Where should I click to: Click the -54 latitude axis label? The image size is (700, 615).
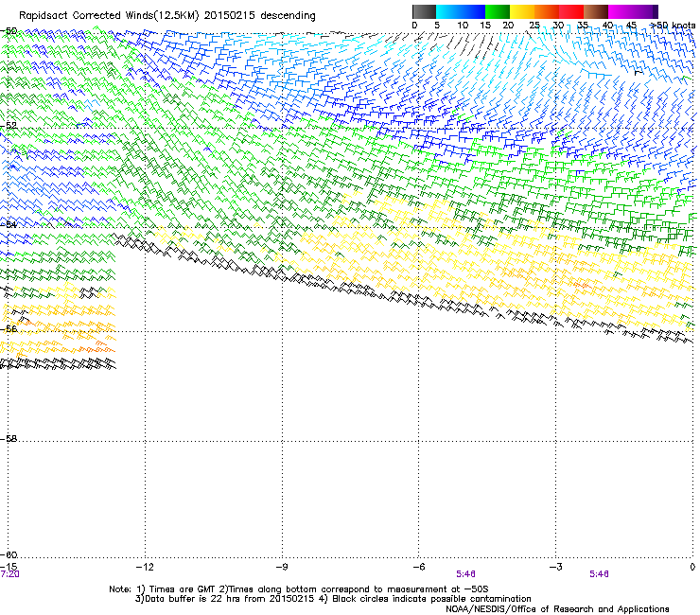pos(9,224)
